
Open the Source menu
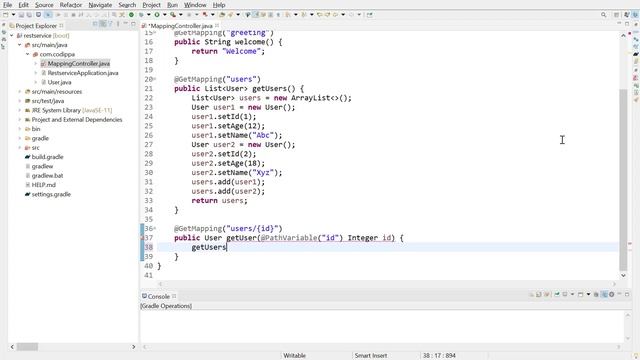[44, 5]
